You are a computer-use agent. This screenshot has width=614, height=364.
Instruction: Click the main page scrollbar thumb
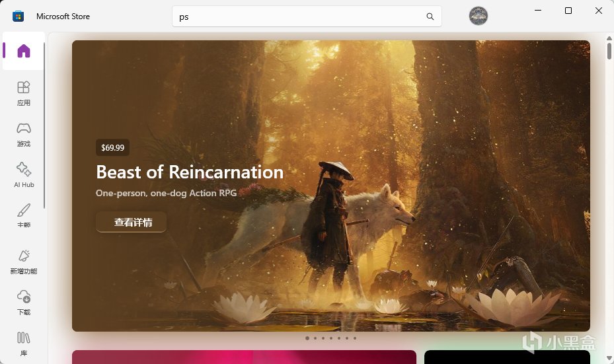609,52
